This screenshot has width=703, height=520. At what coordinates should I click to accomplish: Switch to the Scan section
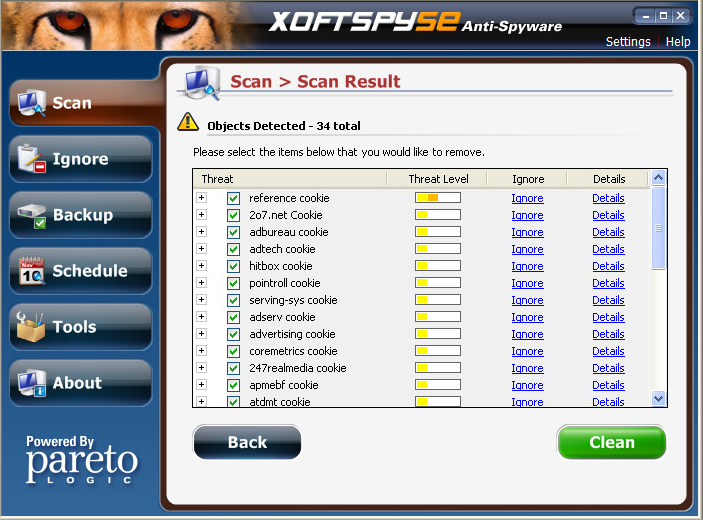[85, 103]
